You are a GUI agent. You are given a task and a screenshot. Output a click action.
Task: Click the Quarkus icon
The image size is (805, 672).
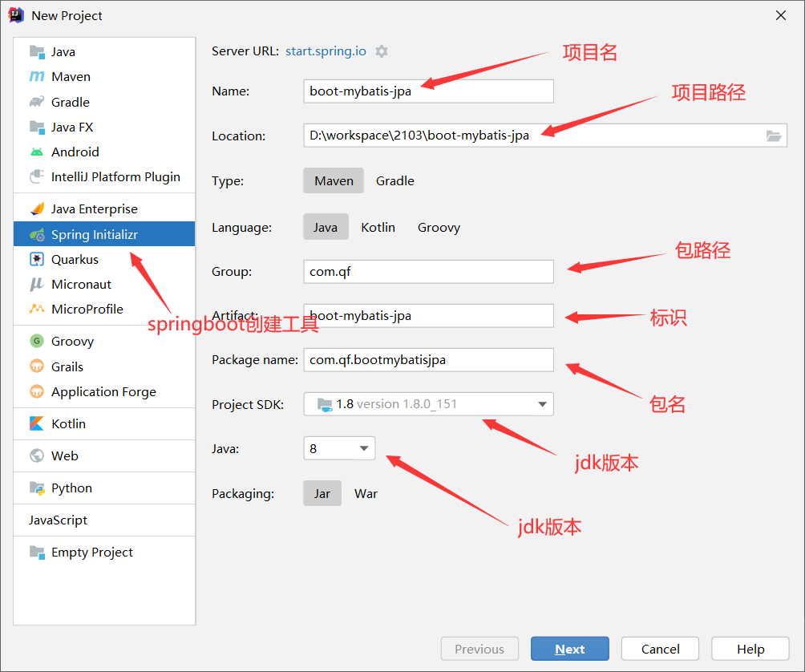click(x=37, y=259)
